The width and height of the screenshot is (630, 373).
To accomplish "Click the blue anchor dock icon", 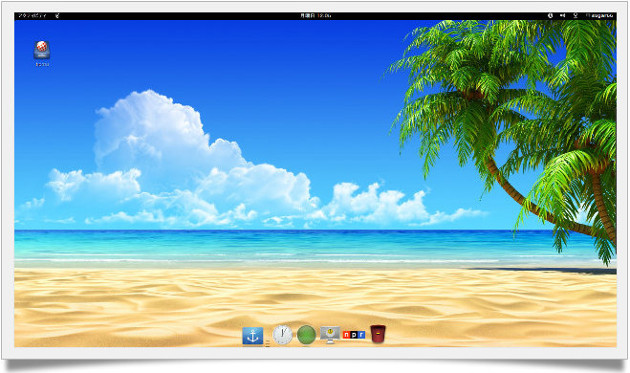I will coord(253,336).
